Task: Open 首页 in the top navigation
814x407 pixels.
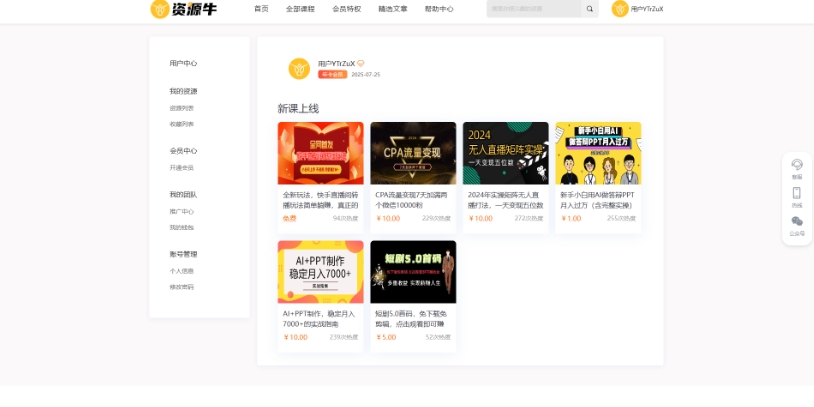Action: pos(261,9)
